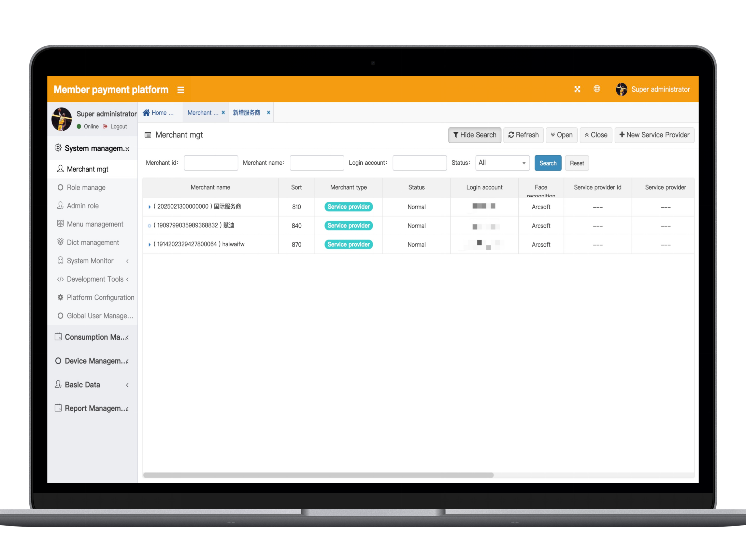Click the horizontal scrollbar below the table
747x560 pixels.
coord(320,475)
